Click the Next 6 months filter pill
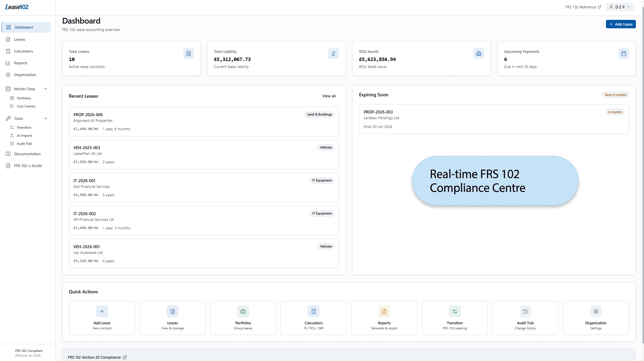 tap(615, 95)
